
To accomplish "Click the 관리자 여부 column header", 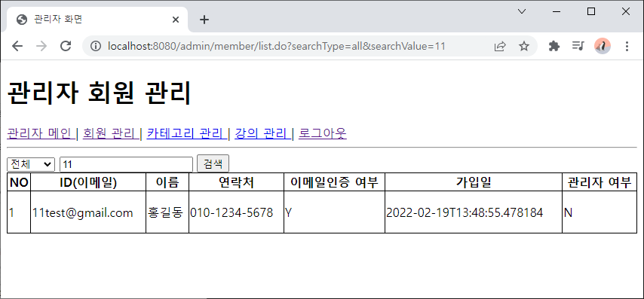I will 600,182.
